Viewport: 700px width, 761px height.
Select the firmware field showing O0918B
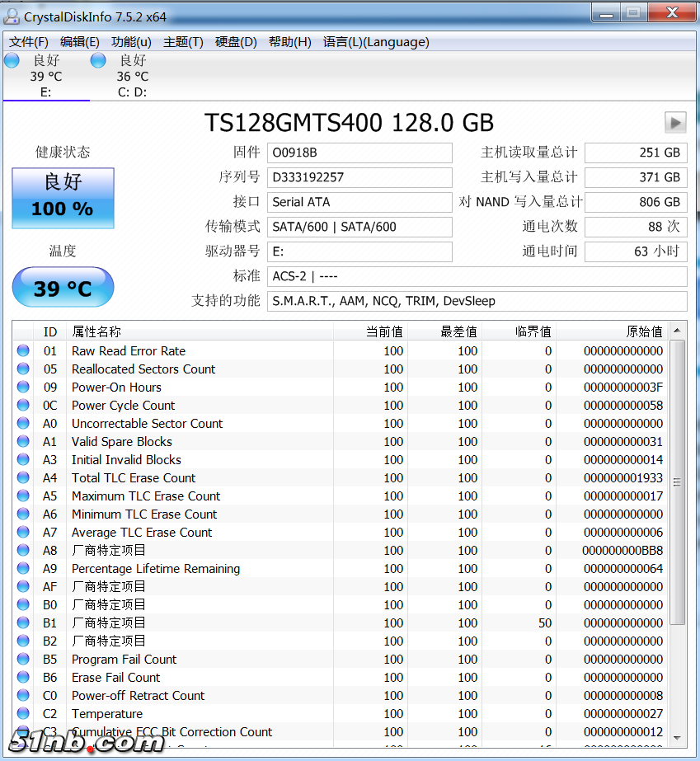[x=359, y=153]
